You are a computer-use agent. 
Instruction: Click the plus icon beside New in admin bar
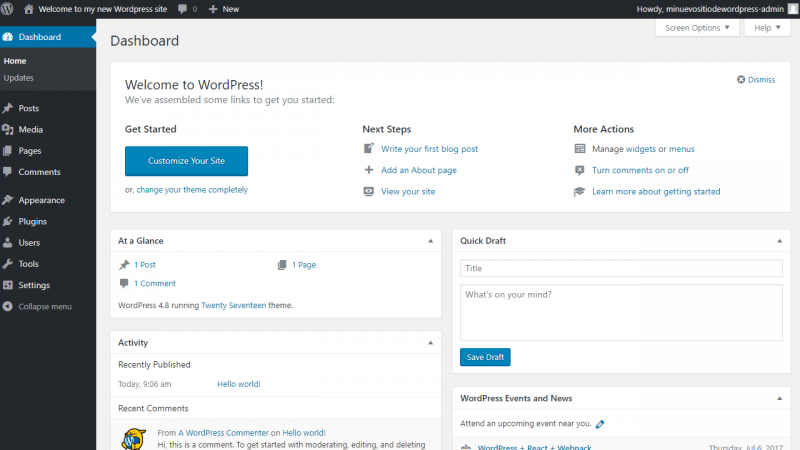213,9
